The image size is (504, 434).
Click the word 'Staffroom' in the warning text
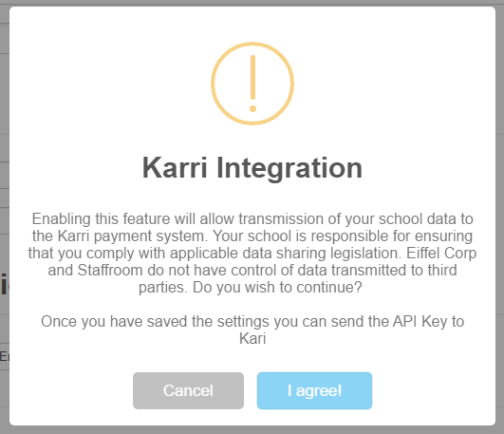pyautogui.click(x=110, y=271)
